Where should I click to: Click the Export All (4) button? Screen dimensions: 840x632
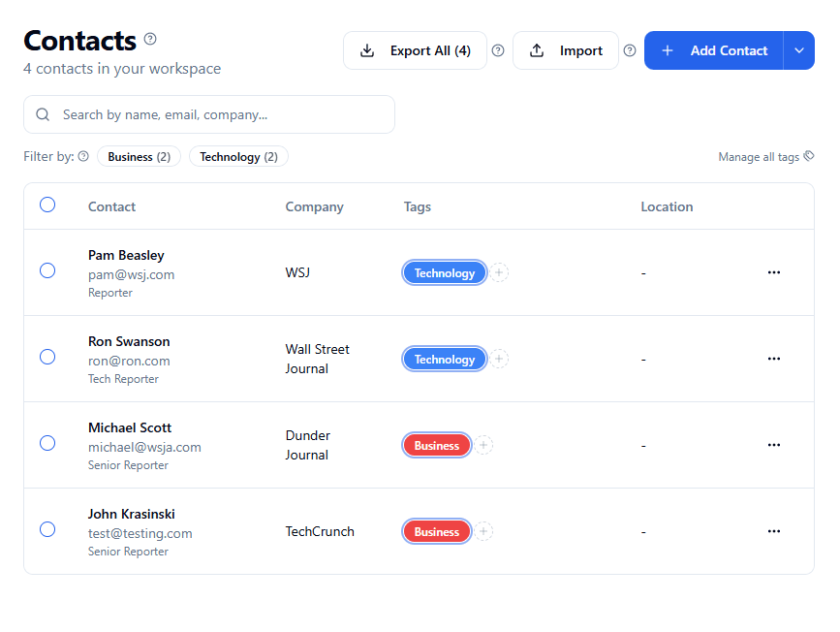(x=415, y=49)
